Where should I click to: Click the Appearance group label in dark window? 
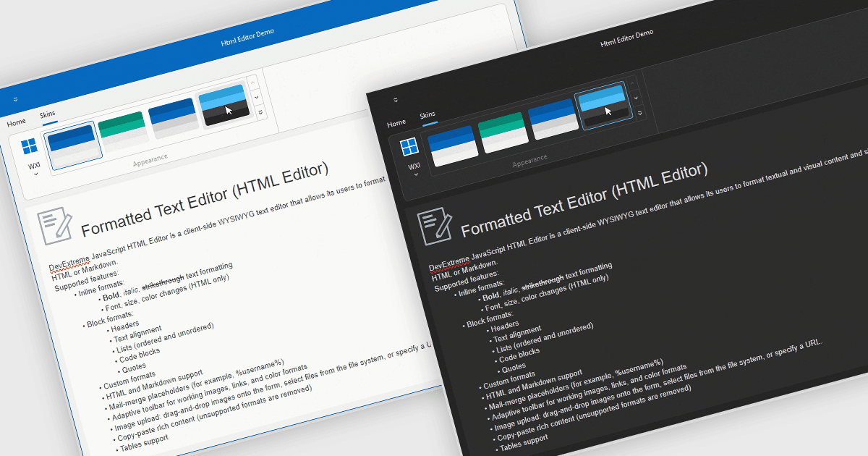pos(529,161)
